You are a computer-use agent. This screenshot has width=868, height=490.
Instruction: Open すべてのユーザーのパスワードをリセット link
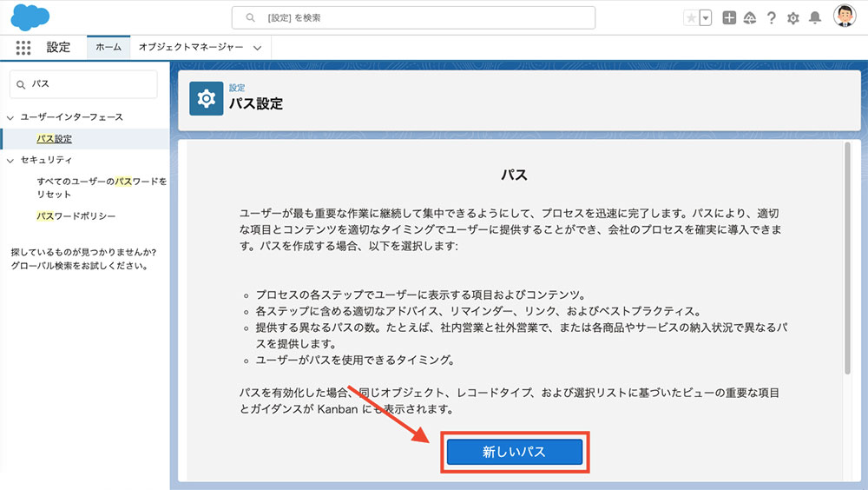[x=102, y=188]
